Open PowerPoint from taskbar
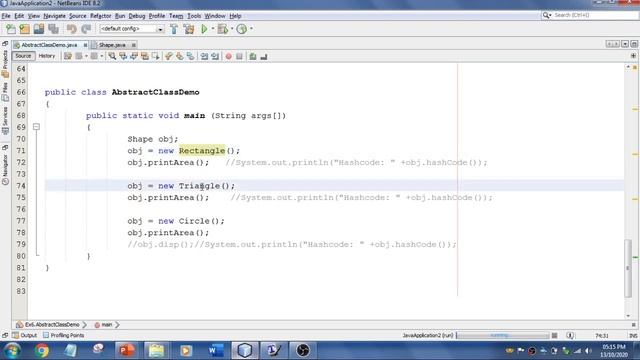Screen dimensions: 640x360 (x=127, y=351)
